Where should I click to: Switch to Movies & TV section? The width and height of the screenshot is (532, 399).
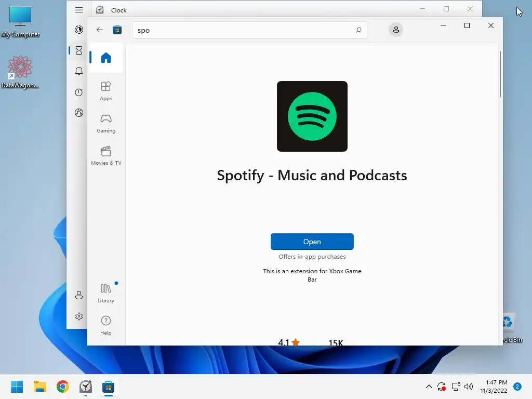point(106,155)
